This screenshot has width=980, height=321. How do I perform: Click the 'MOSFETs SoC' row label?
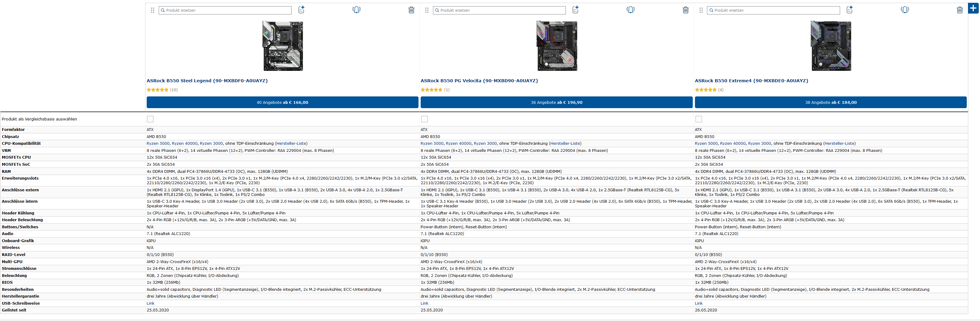(x=16, y=164)
